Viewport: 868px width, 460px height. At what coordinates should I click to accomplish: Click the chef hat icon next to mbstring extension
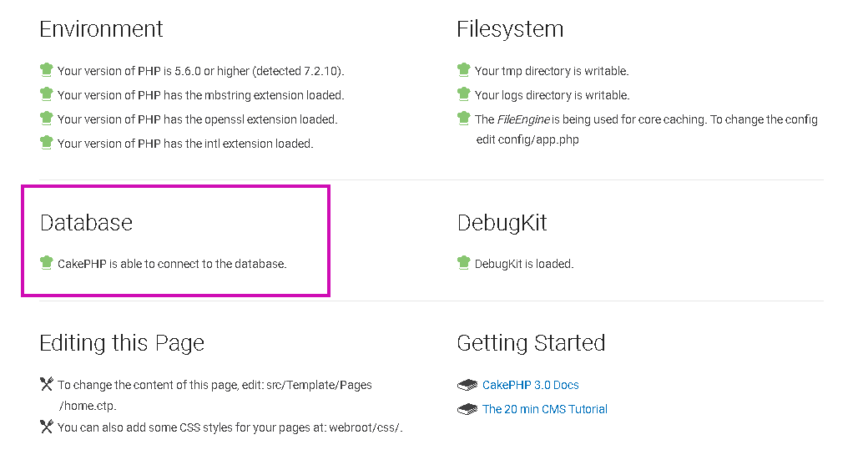point(47,94)
